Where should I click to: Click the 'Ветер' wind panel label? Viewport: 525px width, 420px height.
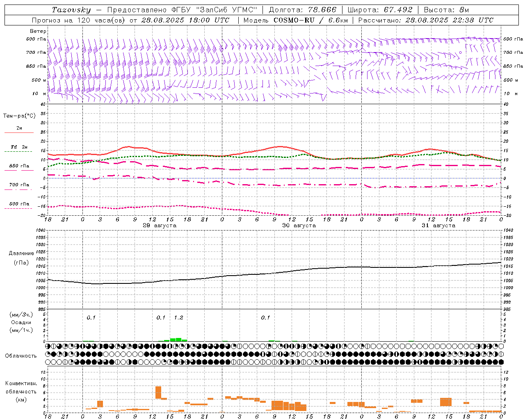pyautogui.click(x=38, y=31)
